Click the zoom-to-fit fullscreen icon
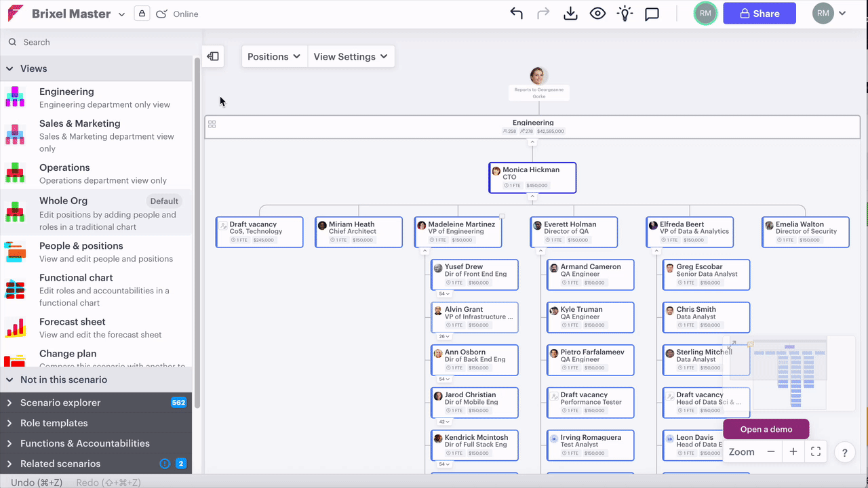The height and width of the screenshot is (488, 868). (816, 451)
